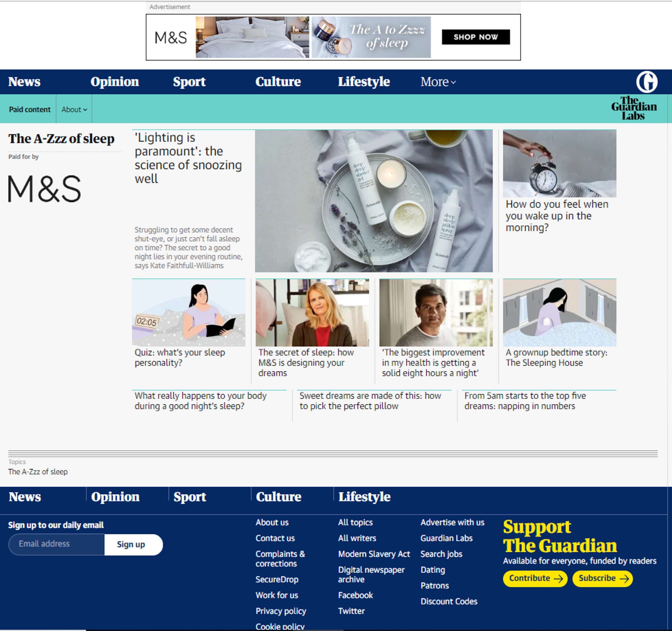Open 'A grownup bedtime story' article
The height and width of the screenshot is (631, 672).
(556, 357)
